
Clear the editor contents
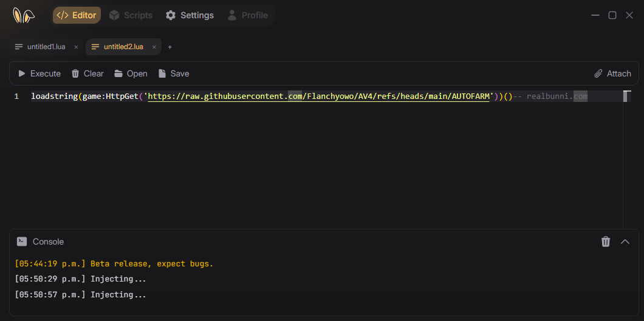tap(87, 73)
